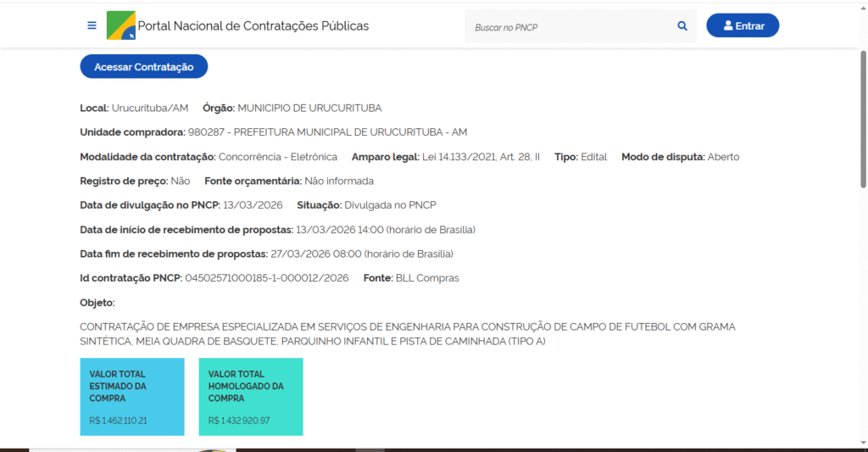The image size is (868, 452).
Task: Click the Id contratação PNCP number
Action: [x=266, y=278]
